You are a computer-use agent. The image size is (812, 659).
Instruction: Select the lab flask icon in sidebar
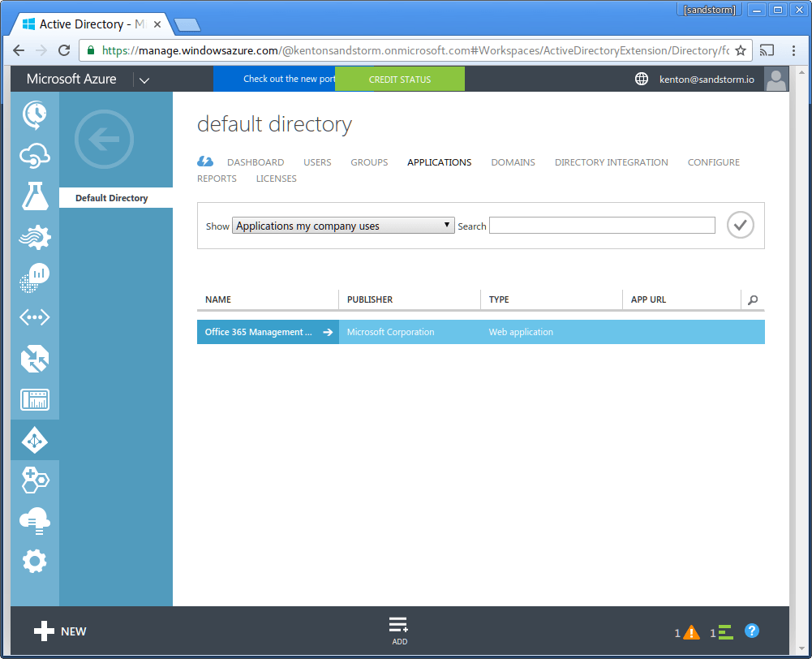pyautogui.click(x=35, y=196)
